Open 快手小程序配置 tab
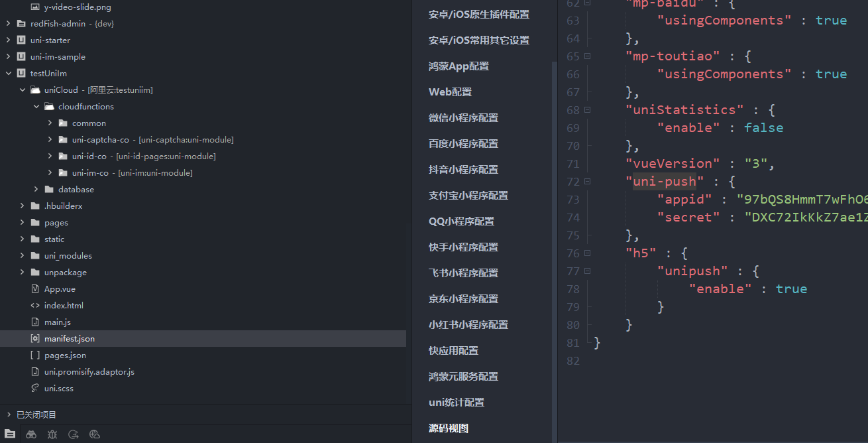This screenshot has height=443, width=868. (x=463, y=247)
